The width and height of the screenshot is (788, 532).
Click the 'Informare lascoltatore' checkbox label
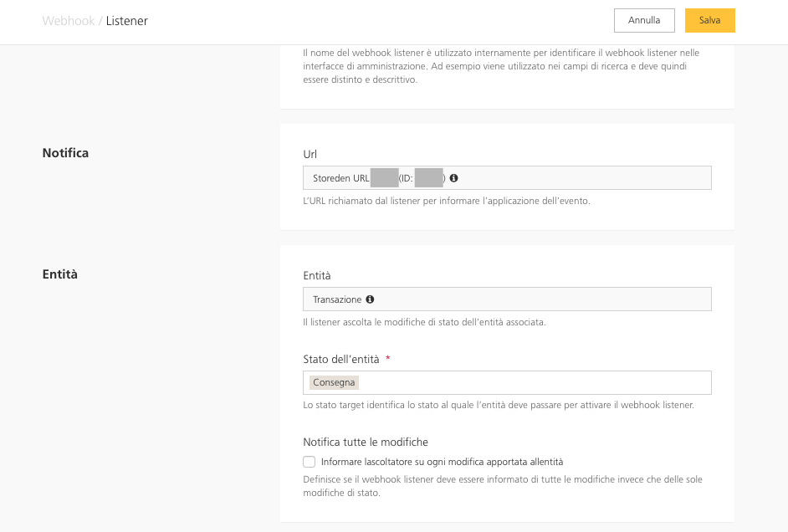pyautogui.click(x=442, y=462)
